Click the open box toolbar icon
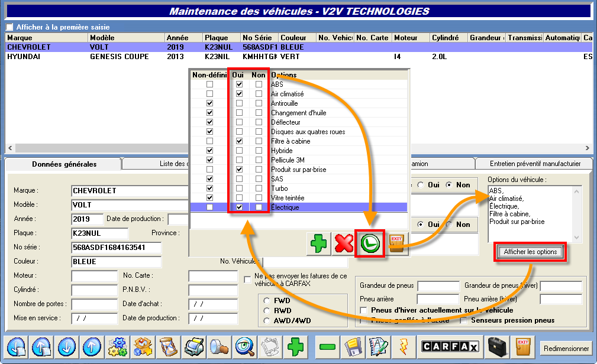597x364 pixels. [x=143, y=347]
